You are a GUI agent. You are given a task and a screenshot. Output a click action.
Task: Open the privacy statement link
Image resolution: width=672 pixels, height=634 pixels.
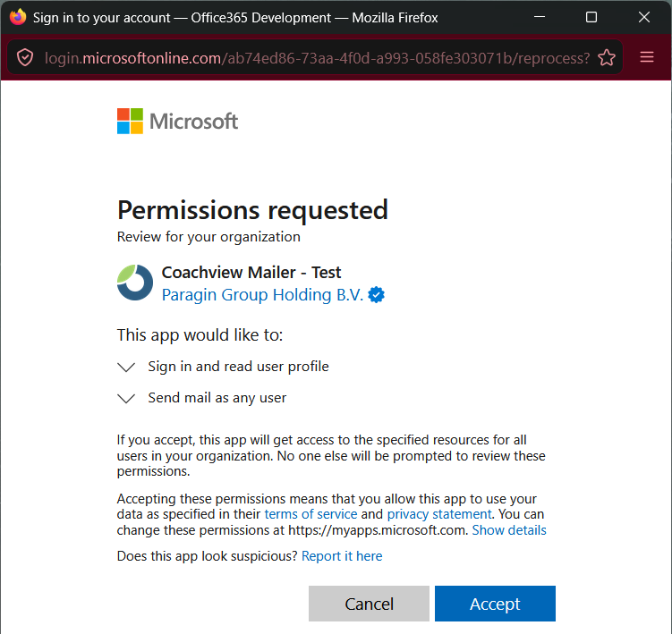click(x=438, y=514)
